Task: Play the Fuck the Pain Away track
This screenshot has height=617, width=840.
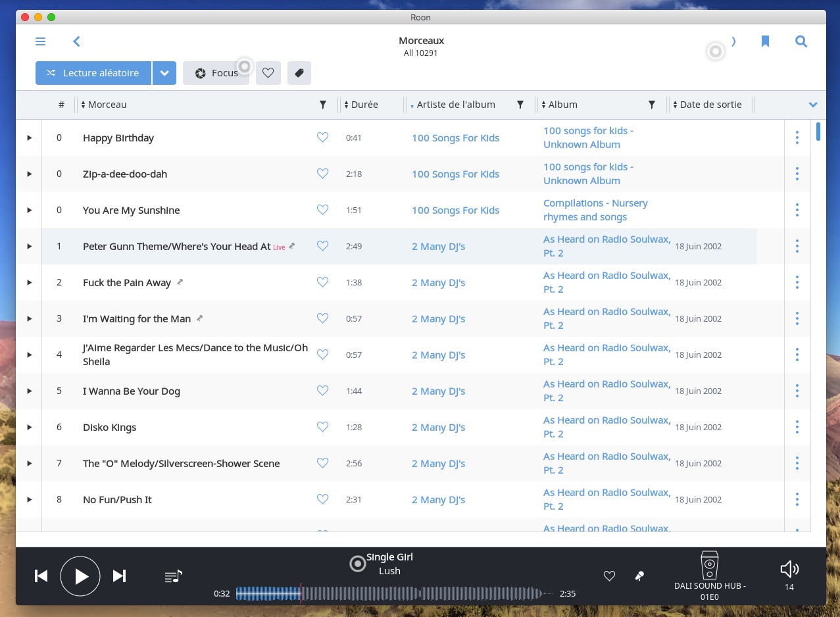Action: pyautogui.click(x=29, y=283)
